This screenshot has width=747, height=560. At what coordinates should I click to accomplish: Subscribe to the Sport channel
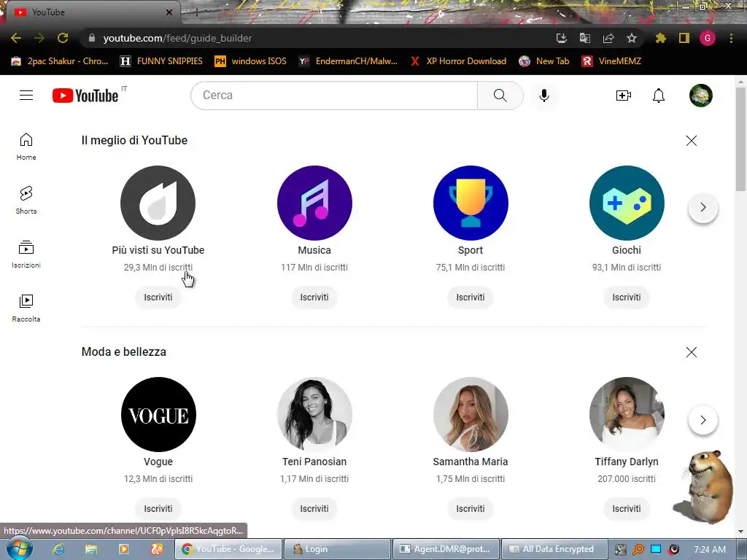471,297
